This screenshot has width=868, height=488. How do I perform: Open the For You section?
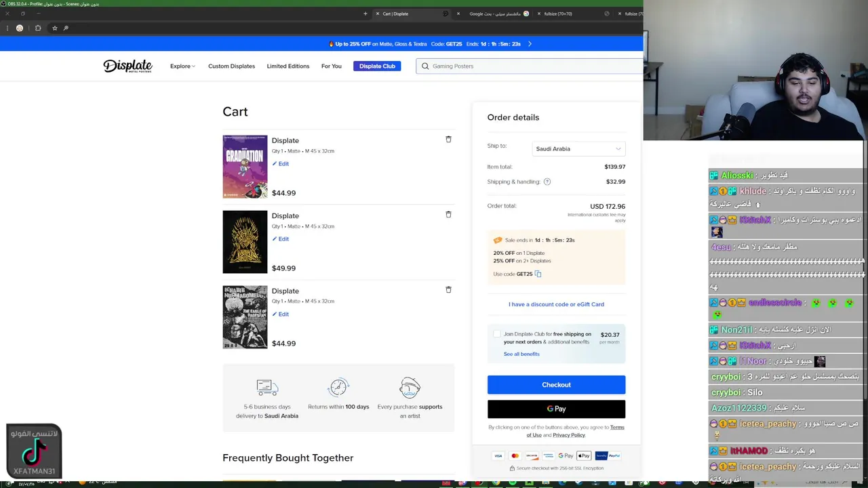pyautogui.click(x=331, y=66)
